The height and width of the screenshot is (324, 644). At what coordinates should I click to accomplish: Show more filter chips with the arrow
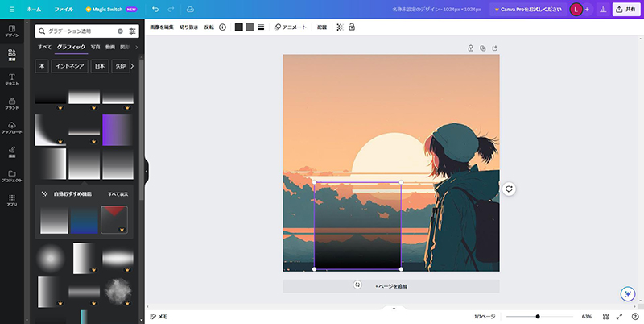[132, 66]
